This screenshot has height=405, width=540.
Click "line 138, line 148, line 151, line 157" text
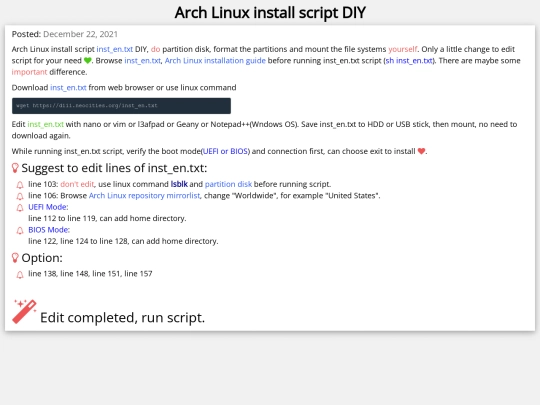point(90,274)
